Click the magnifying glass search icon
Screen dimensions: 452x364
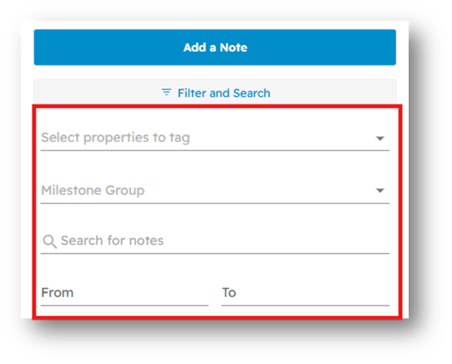(50, 241)
